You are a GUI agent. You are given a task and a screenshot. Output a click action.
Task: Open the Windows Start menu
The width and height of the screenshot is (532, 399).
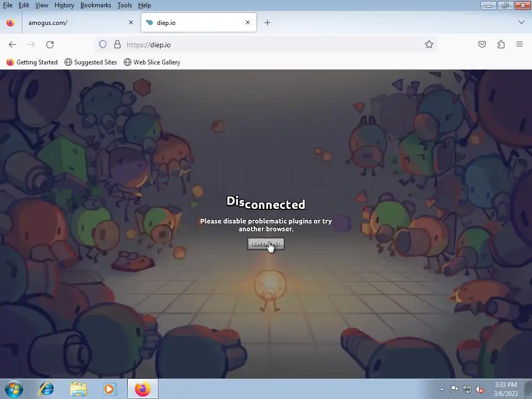(x=14, y=389)
